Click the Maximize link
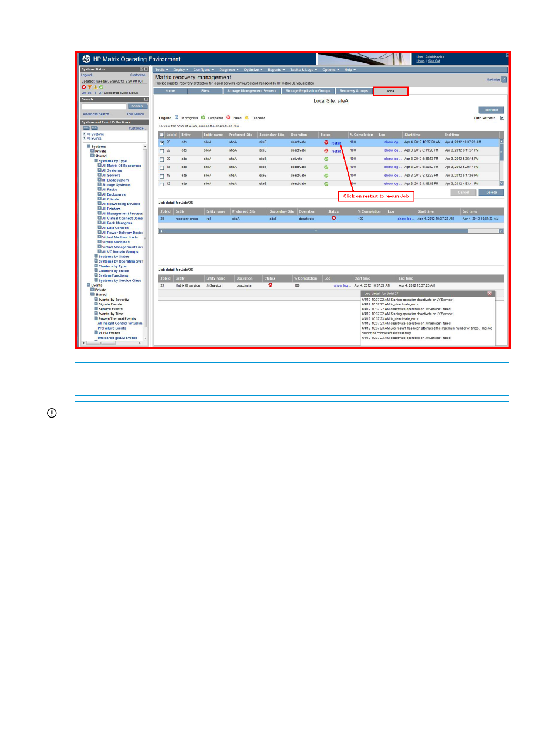 (493, 79)
